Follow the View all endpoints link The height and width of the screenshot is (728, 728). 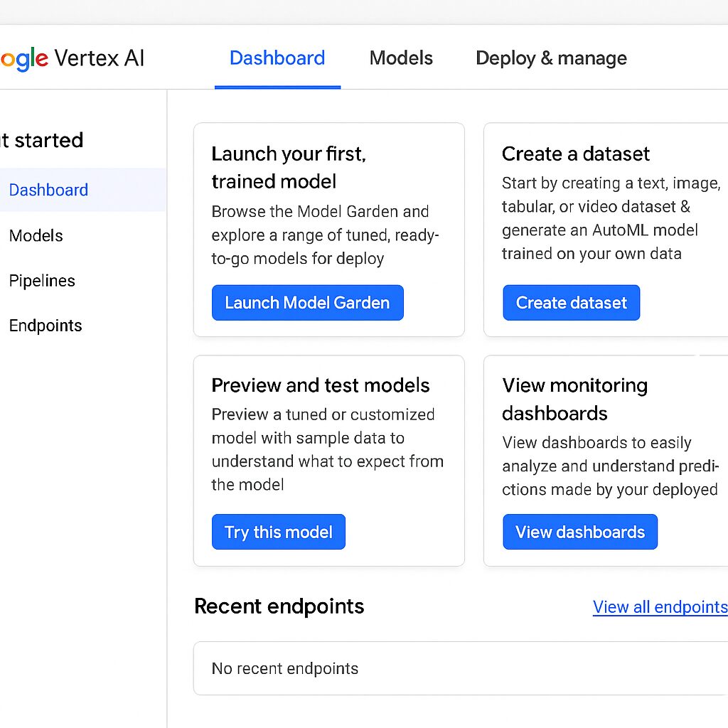pyautogui.click(x=660, y=607)
